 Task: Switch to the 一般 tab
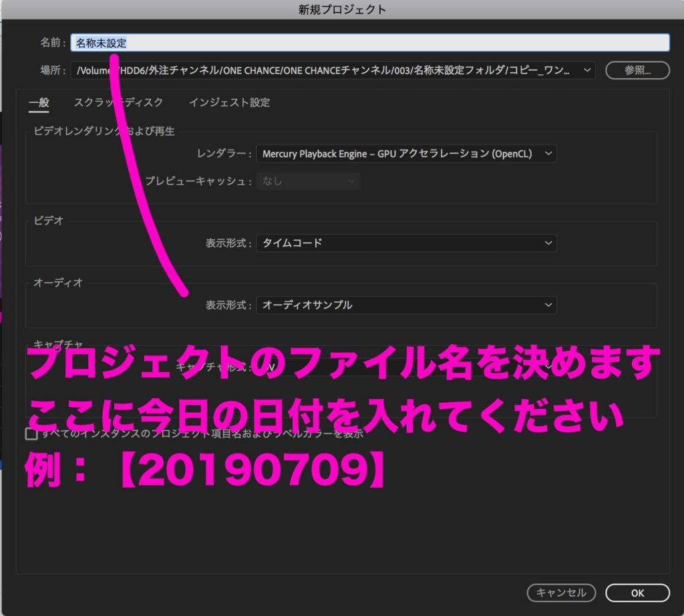[39, 102]
